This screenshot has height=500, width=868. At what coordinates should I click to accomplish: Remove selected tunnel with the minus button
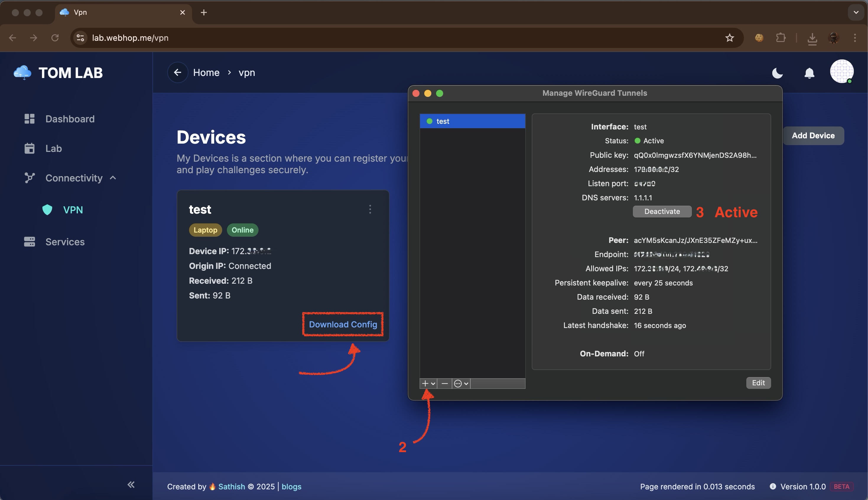444,383
